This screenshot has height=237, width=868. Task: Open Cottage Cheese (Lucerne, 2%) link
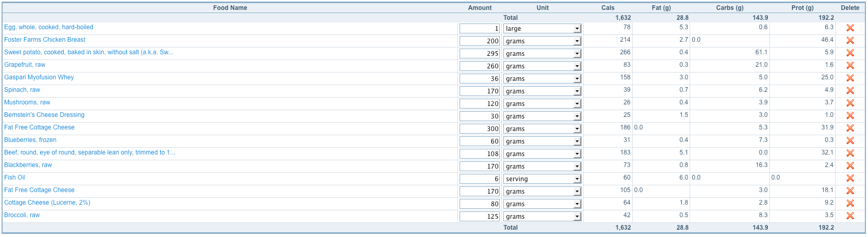[x=47, y=203]
